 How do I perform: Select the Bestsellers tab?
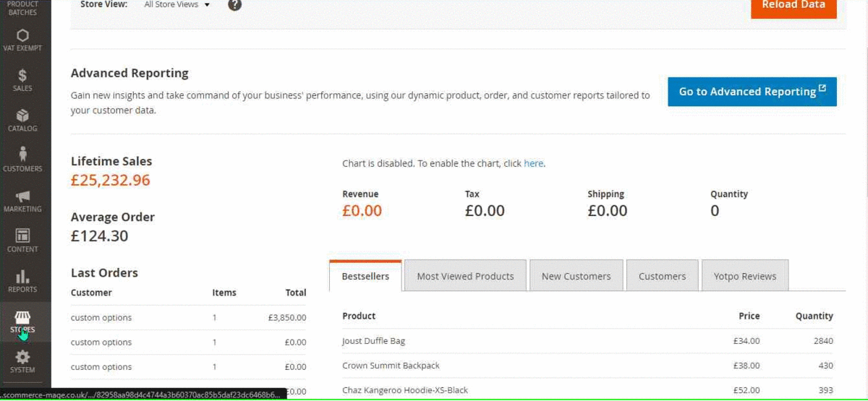tap(365, 276)
